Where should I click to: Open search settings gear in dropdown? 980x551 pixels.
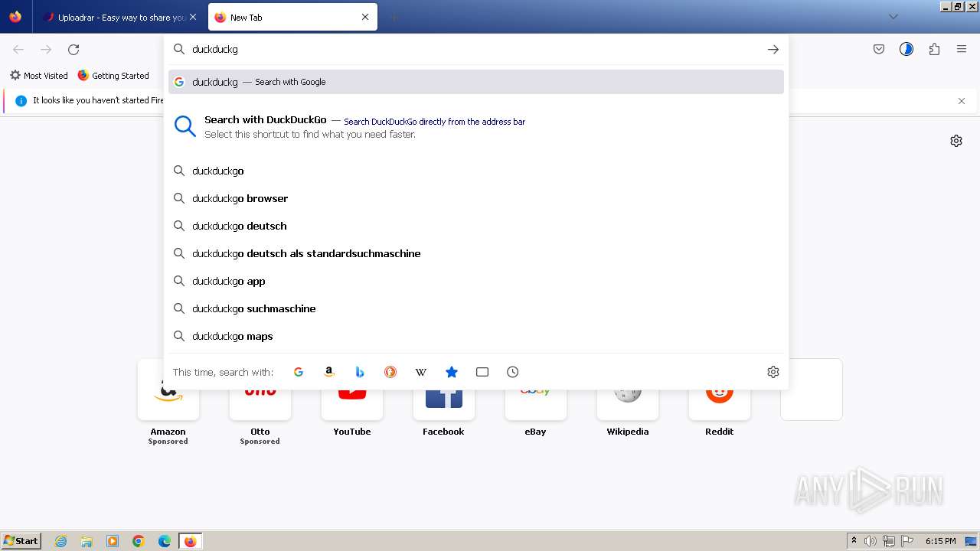[773, 372]
